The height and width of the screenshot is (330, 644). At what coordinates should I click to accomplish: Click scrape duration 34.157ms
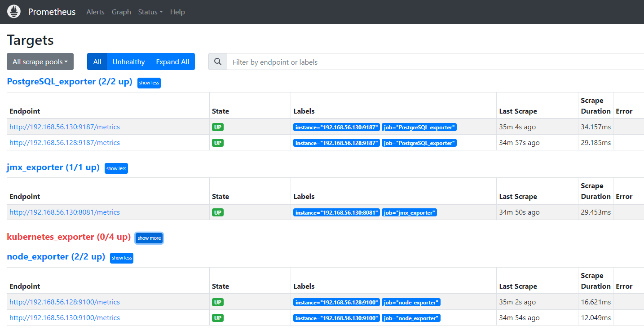click(x=596, y=127)
